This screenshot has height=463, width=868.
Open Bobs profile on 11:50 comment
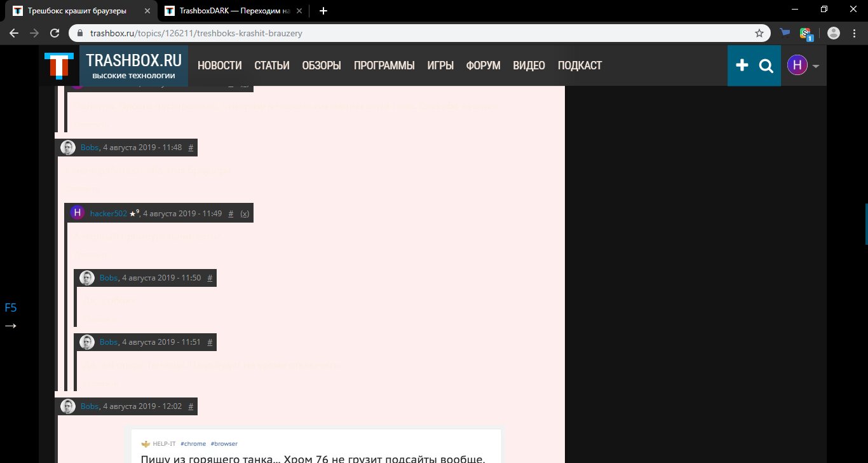click(x=109, y=278)
